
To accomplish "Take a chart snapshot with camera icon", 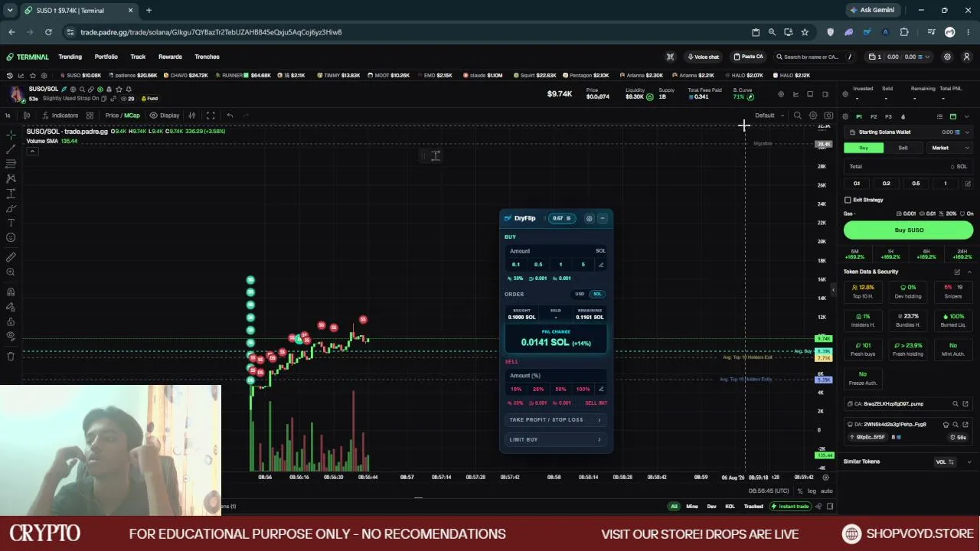I will pos(828,116).
